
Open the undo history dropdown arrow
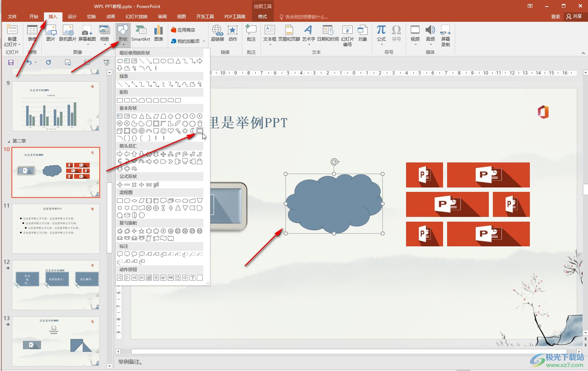(36, 62)
